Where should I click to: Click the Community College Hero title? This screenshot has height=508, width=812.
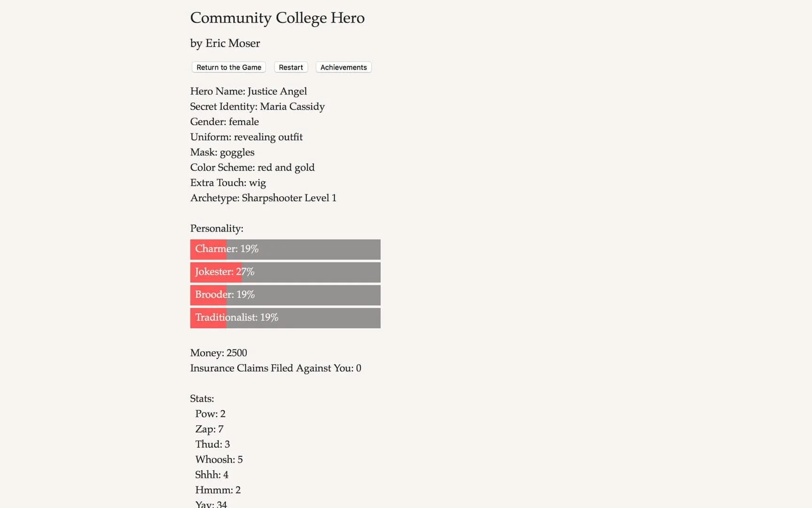coord(277,18)
